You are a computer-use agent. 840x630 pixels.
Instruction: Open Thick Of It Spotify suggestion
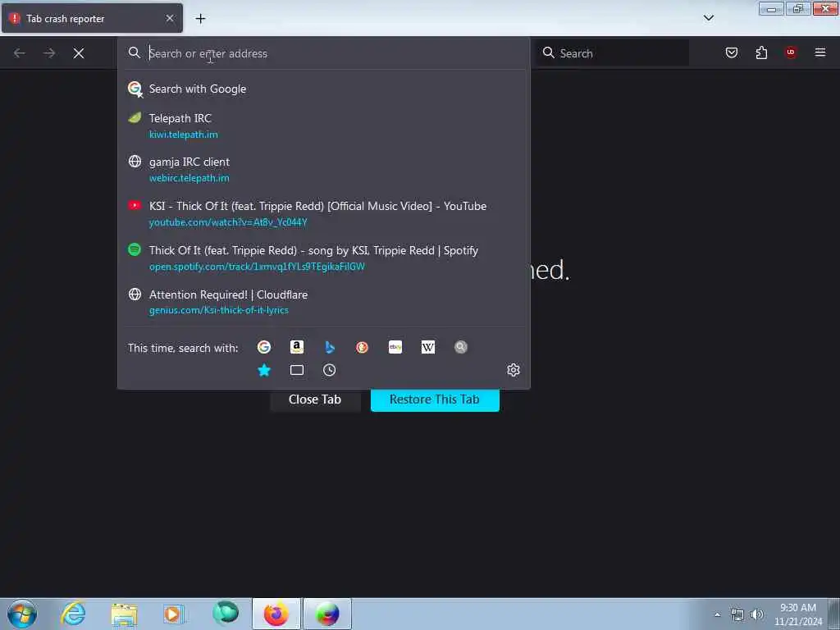coord(323,258)
